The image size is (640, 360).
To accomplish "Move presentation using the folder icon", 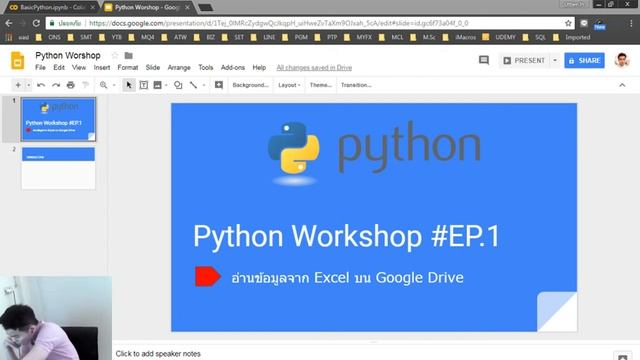I will click(x=128, y=55).
